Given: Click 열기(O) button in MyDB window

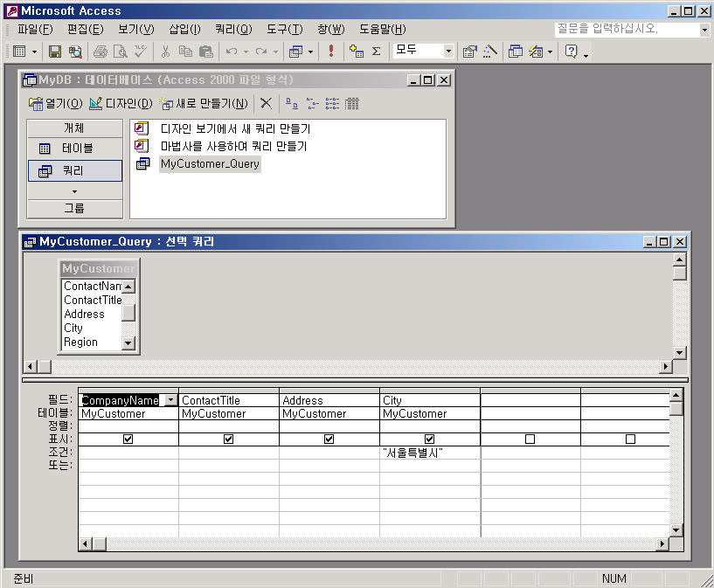Looking at the screenshot, I should pyautogui.click(x=56, y=104).
